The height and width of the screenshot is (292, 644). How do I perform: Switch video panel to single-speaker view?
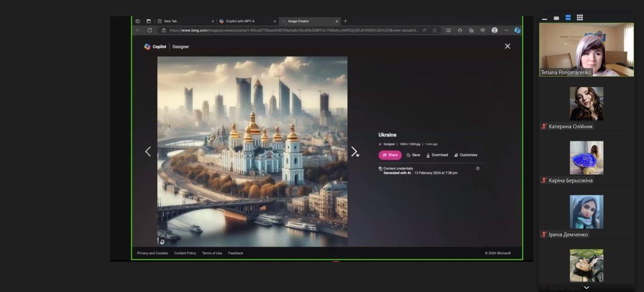coord(557,18)
